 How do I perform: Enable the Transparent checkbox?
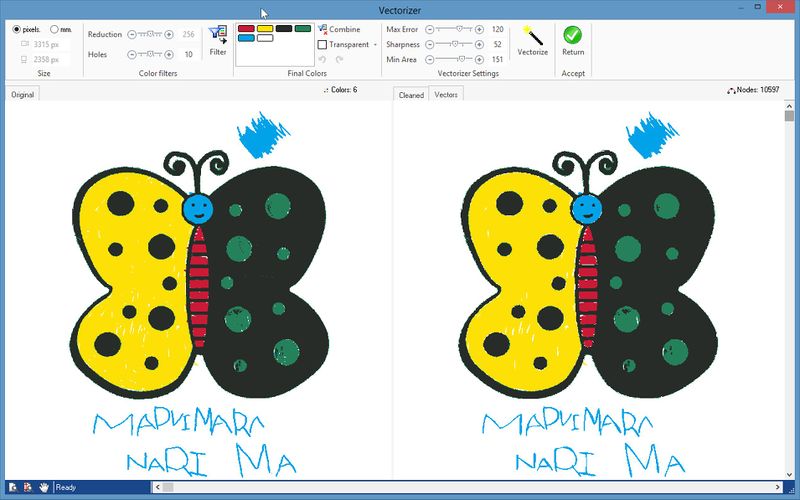tap(322, 44)
